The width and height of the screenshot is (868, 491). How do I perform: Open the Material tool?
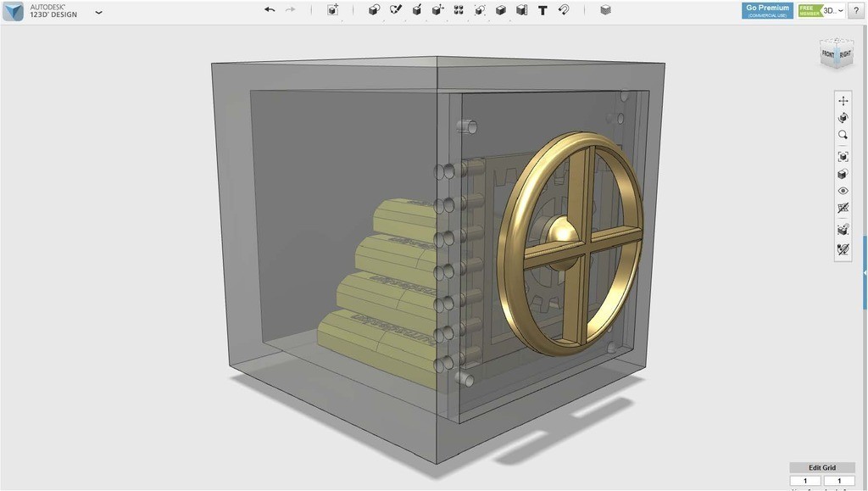[x=605, y=10]
